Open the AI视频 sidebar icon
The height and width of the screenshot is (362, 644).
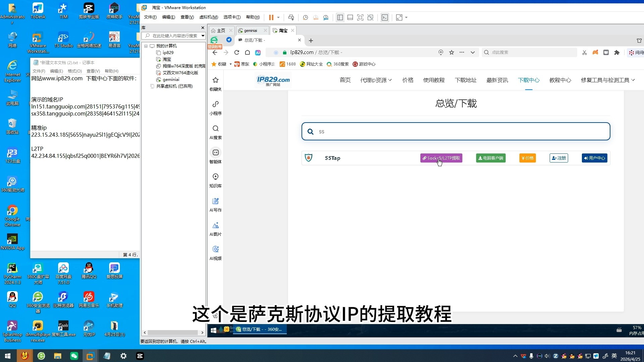click(x=216, y=253)
